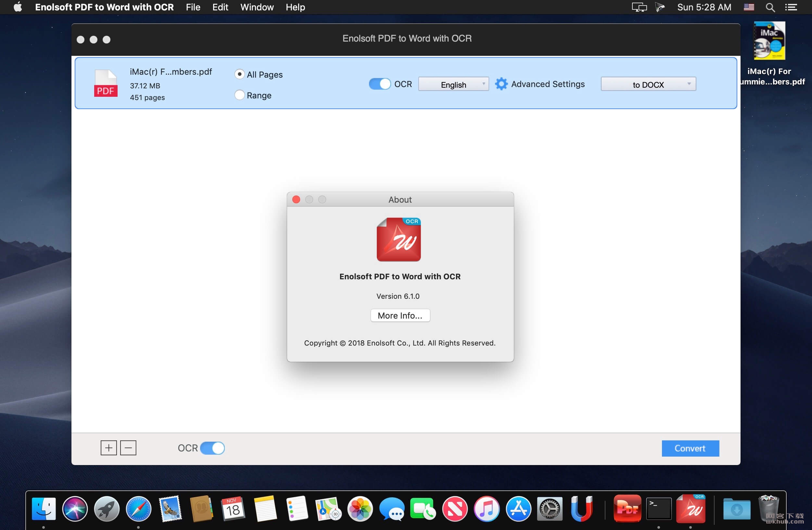Click the 451 pages text

(x=147, y=97)
